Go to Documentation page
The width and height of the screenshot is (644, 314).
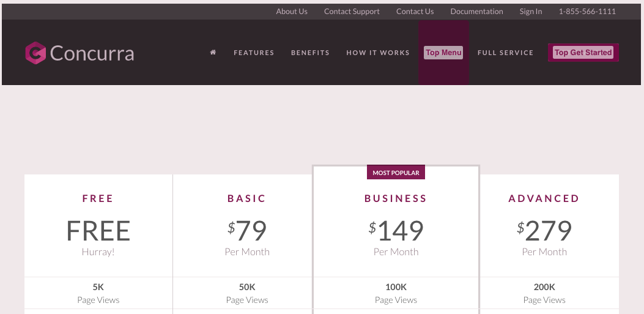click(x=476, y=12)
